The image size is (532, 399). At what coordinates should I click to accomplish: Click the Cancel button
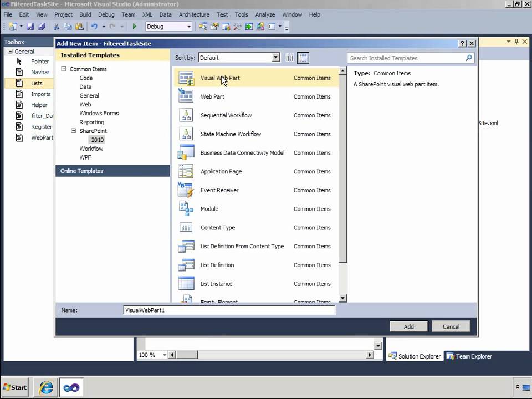pos(451,326)
